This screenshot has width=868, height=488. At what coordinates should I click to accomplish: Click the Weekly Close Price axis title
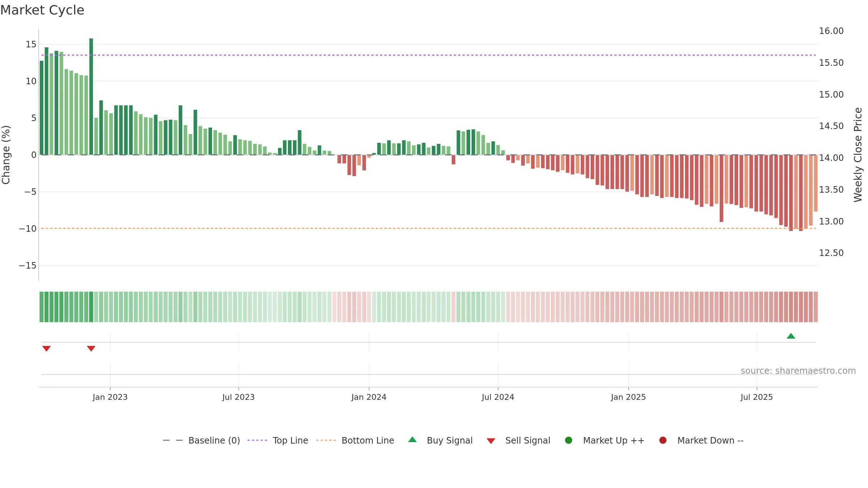click(858, 155)
